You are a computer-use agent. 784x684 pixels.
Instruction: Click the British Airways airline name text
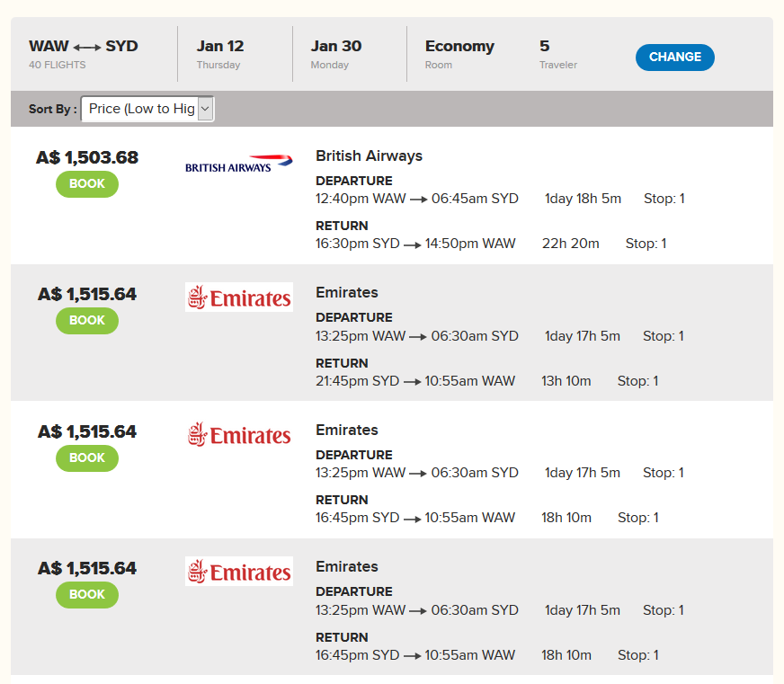369,156
